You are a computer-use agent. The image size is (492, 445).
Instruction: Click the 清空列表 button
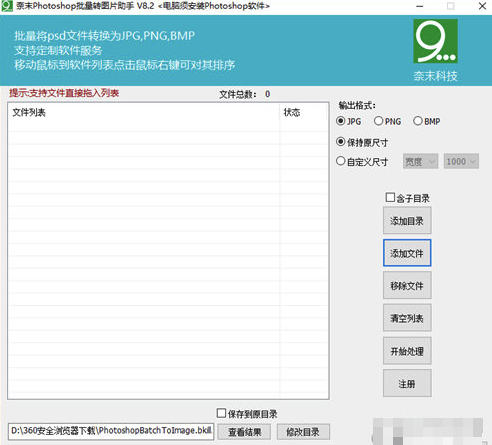pos(407,318)
